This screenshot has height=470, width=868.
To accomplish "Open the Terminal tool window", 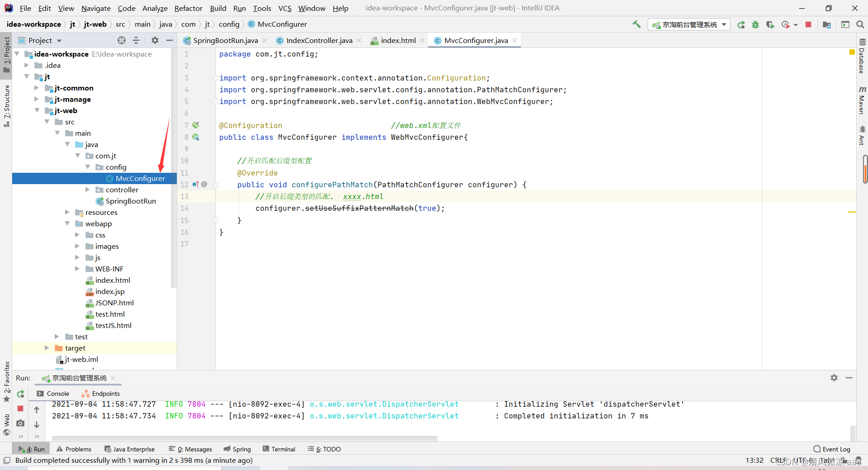I will pos(279,449).
